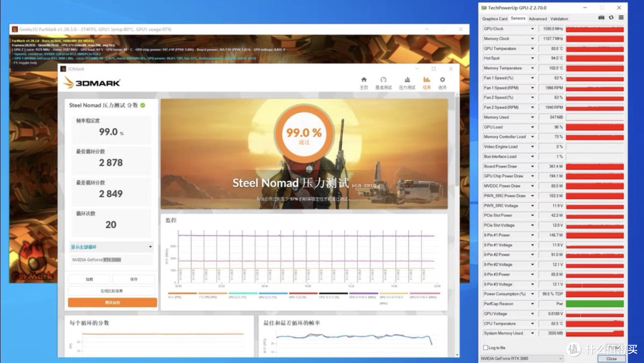Viewport: 644px width, 363px height.
Task: Click the 保存 (save) button
Action: point(134,279)
